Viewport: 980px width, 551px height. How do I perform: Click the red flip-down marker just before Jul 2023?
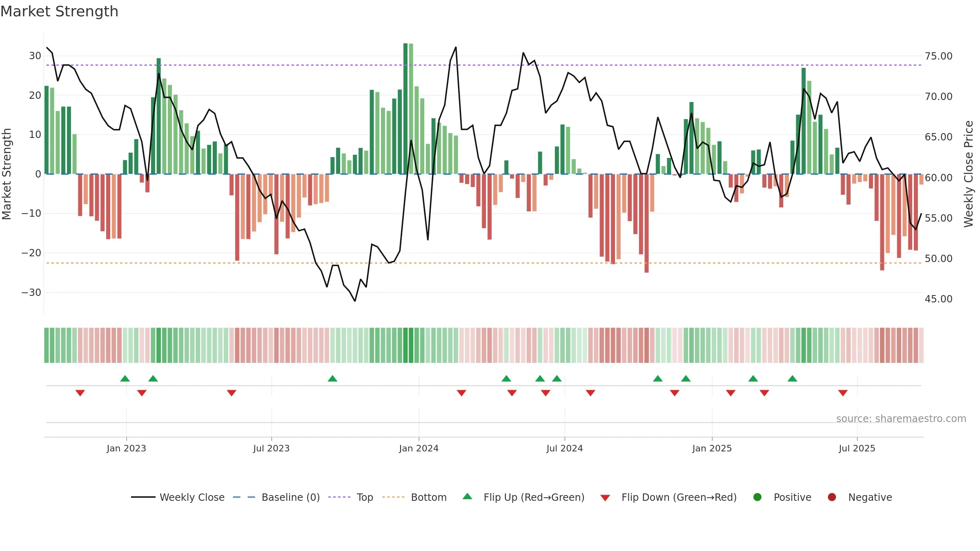[232, 393]
